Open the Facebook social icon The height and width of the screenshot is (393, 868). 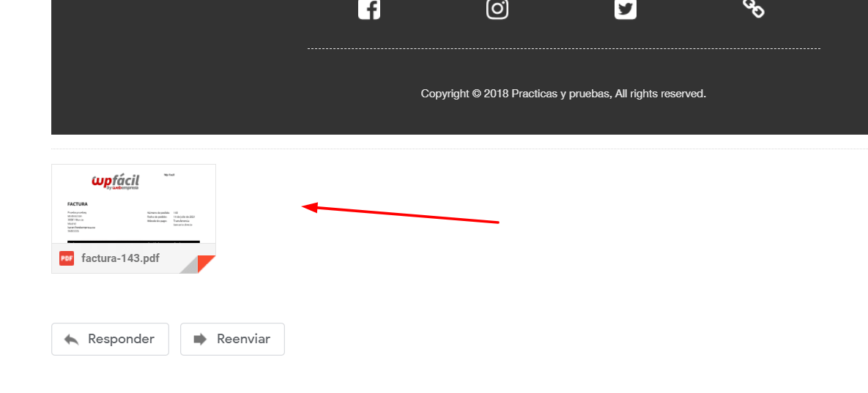pos(368,8)
